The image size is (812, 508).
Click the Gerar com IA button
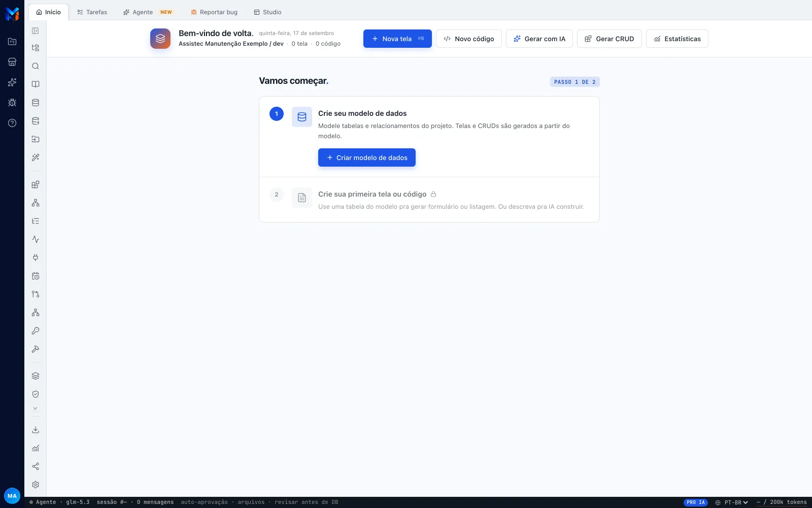pyautogui.click(x=539, y=39)
